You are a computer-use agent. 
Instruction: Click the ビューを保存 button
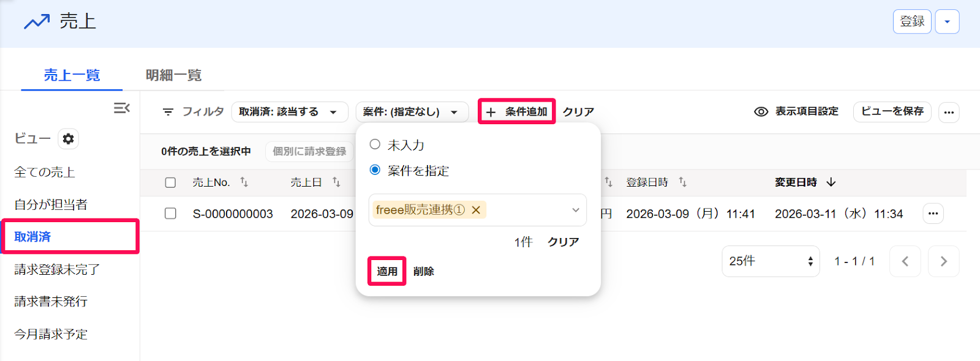click(892, 111)
